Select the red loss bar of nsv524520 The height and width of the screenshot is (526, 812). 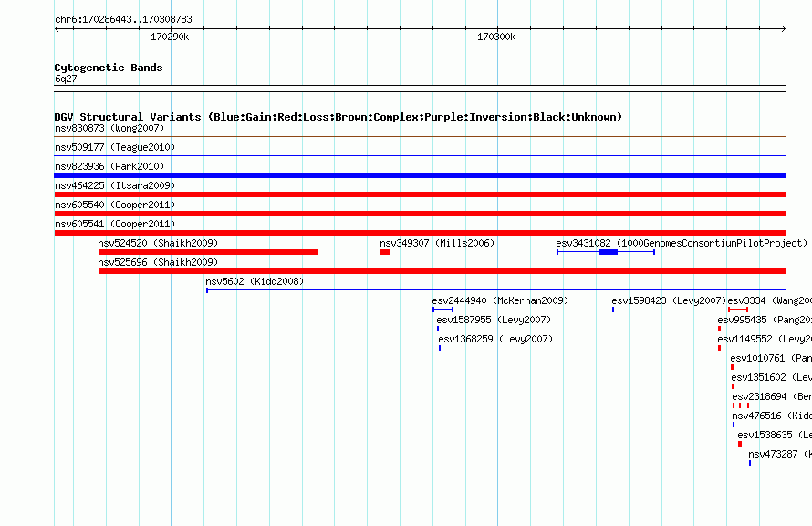208,252
